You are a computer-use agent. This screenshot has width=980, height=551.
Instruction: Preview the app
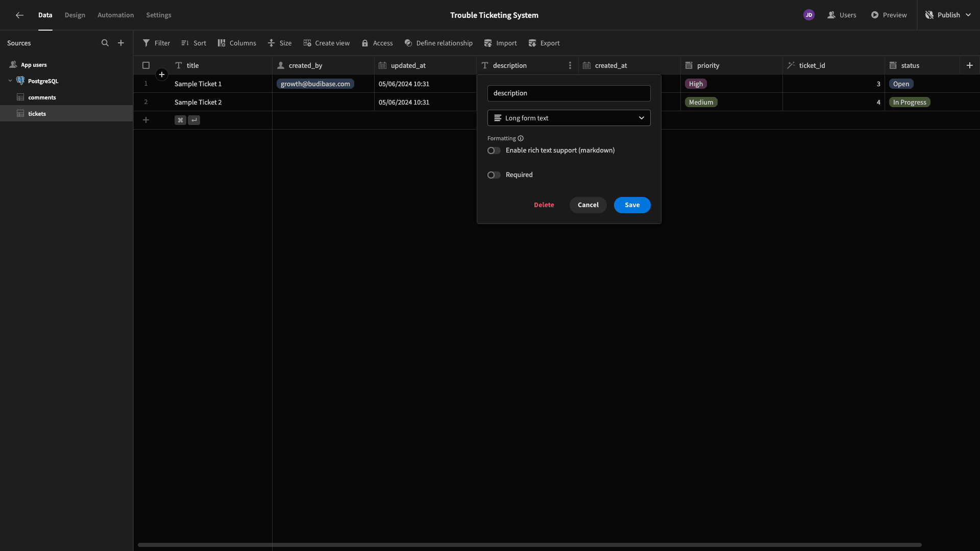pos(889,15)
